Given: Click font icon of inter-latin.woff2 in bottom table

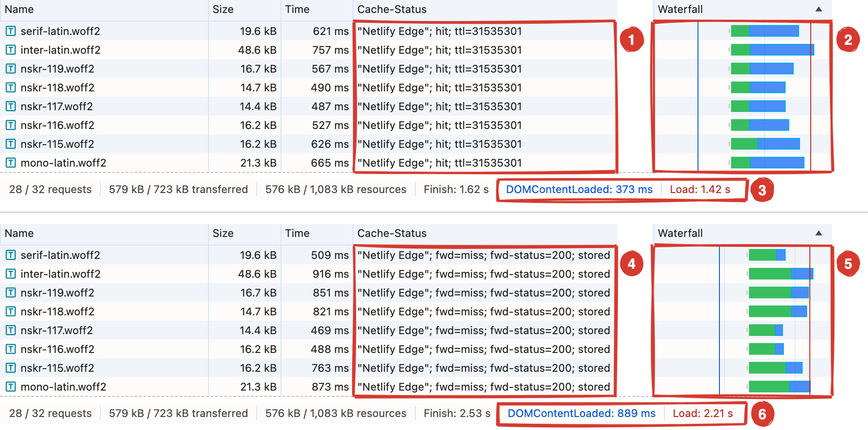Looking at the screenshot, I should pyautogui.click(x=11, y=274).
